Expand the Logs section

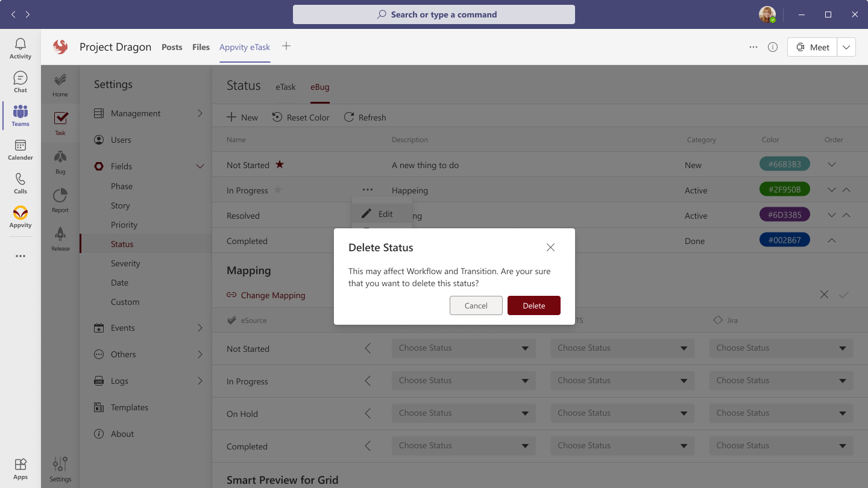pyautogui.click(x=200, y=380)
